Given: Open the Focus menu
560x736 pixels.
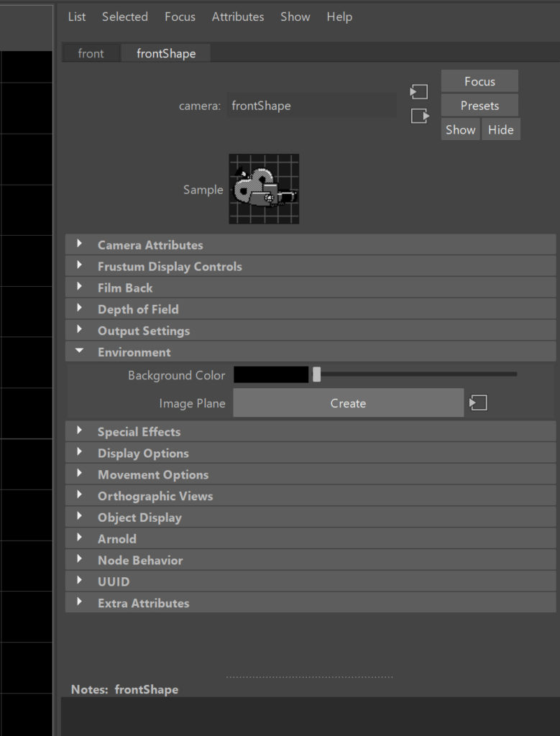Looking at the screenshot, I should (x=180, y=17).
